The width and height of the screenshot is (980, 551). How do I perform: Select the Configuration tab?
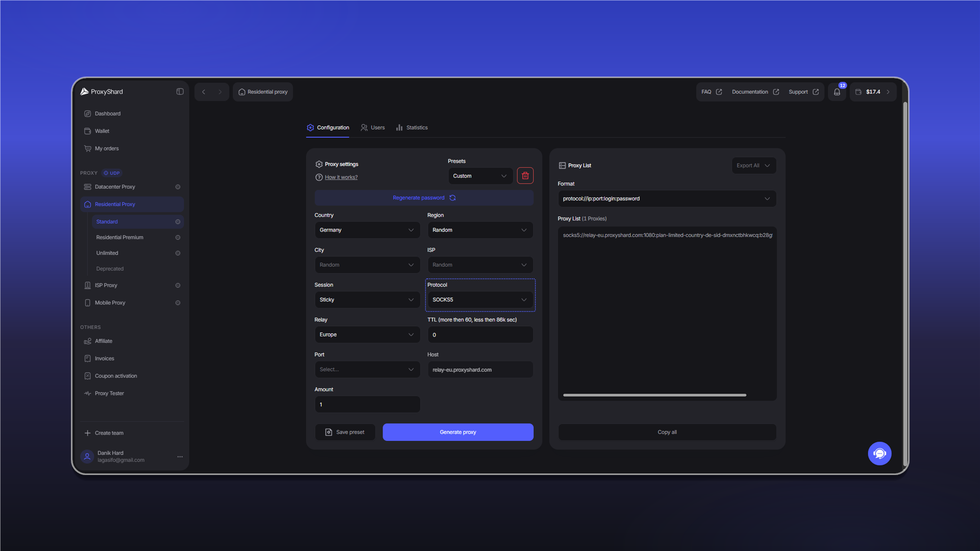328,128
